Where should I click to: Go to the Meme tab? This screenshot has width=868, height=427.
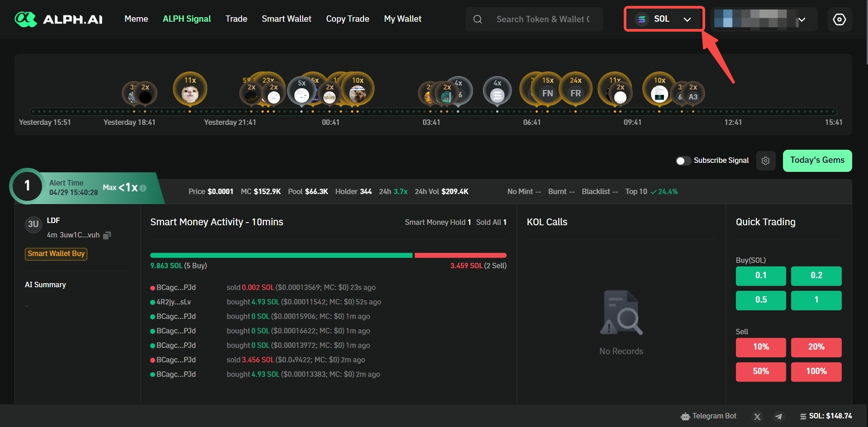tap(136, 19)
